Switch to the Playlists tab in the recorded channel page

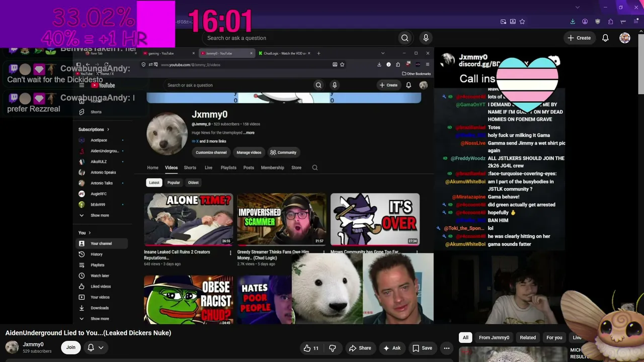pos(228,168)
